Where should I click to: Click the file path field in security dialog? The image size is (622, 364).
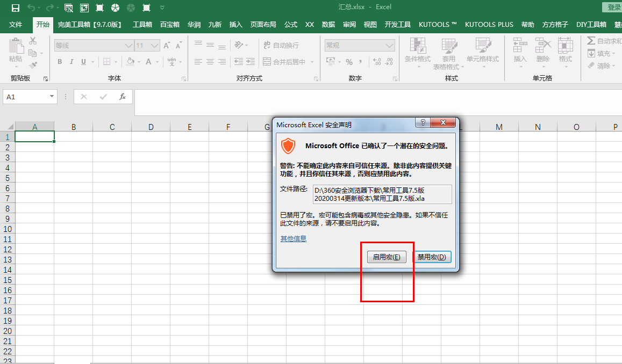(382, 194)
